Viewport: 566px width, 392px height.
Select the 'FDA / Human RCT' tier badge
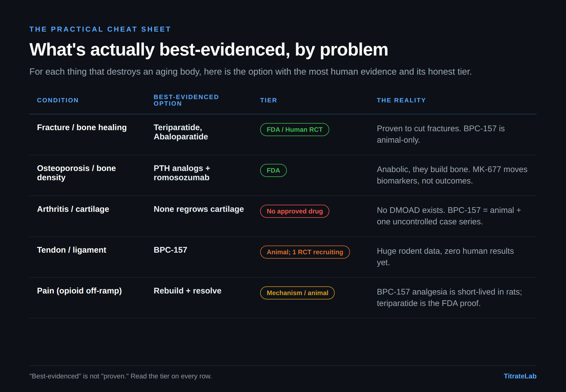pos(294,130)
